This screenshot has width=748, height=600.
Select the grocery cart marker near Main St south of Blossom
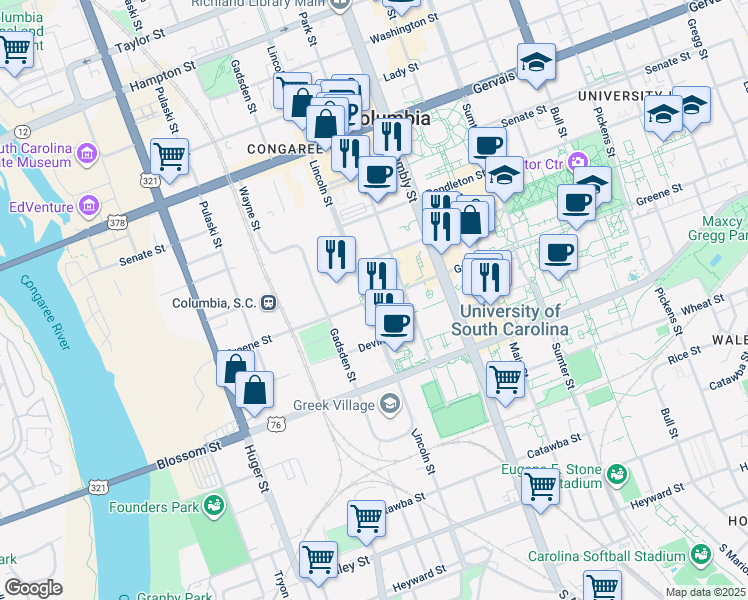point(506,383)
